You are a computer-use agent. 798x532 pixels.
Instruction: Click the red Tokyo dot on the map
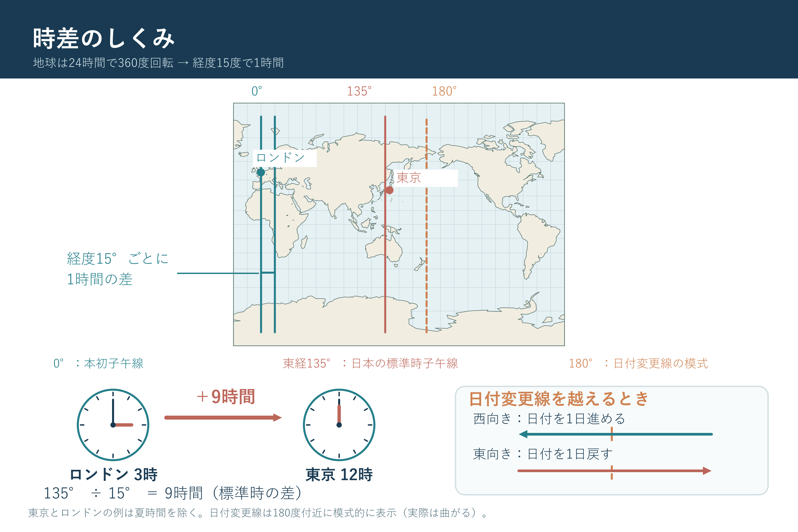(x=389, y=190)
